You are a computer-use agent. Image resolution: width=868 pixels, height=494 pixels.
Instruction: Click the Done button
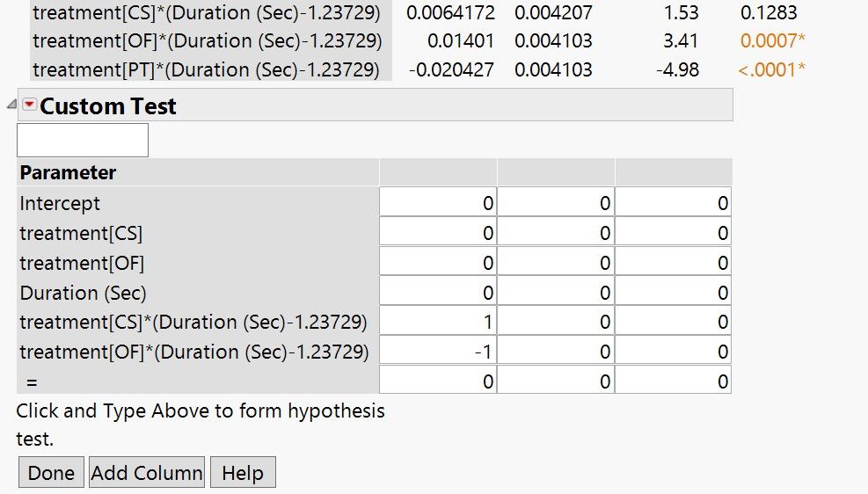[51, 472]
